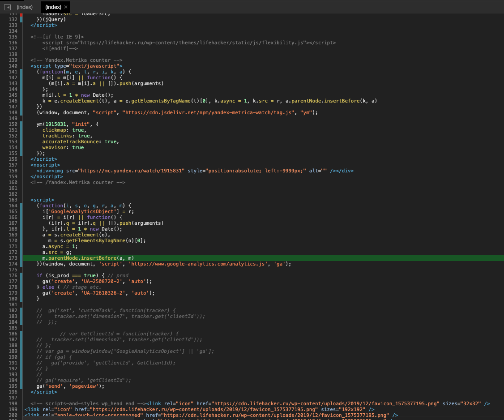Click the 'UA-2508720-2' tracking ID string
This screenshot has height=420, width=504.
[102, 281]
